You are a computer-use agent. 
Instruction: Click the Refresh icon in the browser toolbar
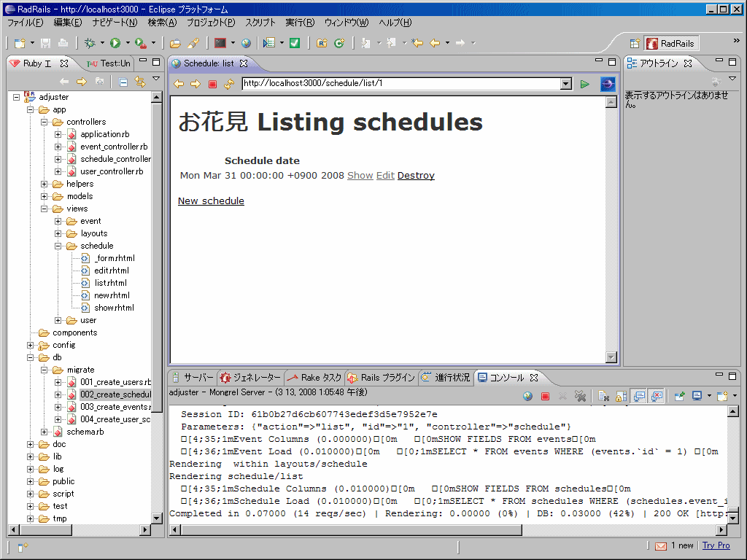pos(228,84)
